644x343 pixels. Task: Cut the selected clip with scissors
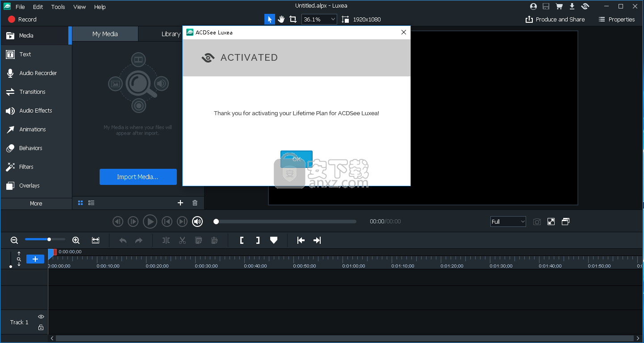click(182, 240)
